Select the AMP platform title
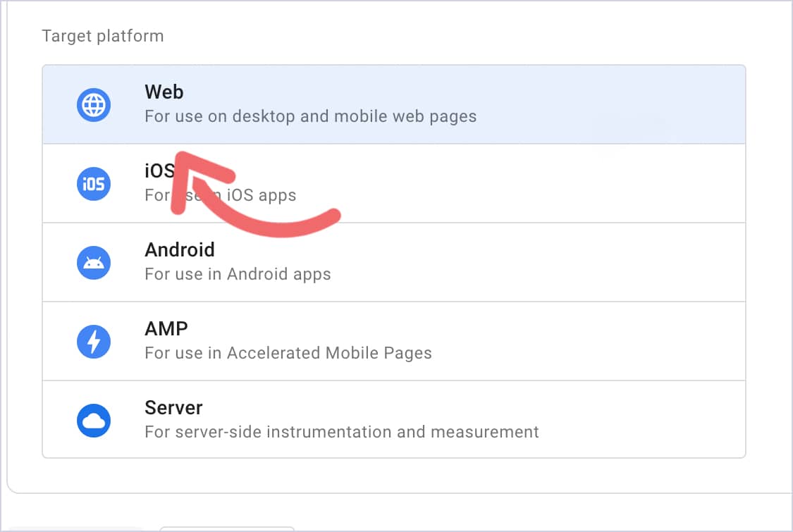The height and width of the screenshot is (532, 793). [x=166, y=328]
